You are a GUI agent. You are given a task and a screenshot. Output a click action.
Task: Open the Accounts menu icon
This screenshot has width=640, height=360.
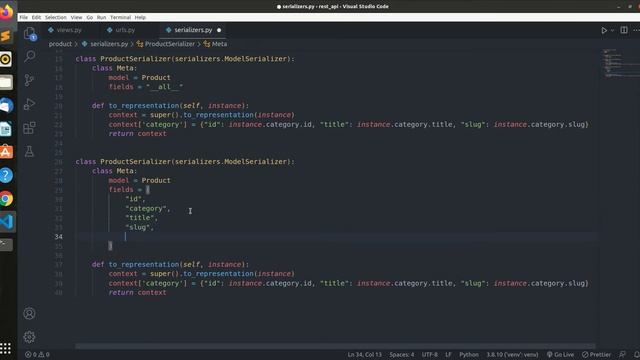pos(29,313)
